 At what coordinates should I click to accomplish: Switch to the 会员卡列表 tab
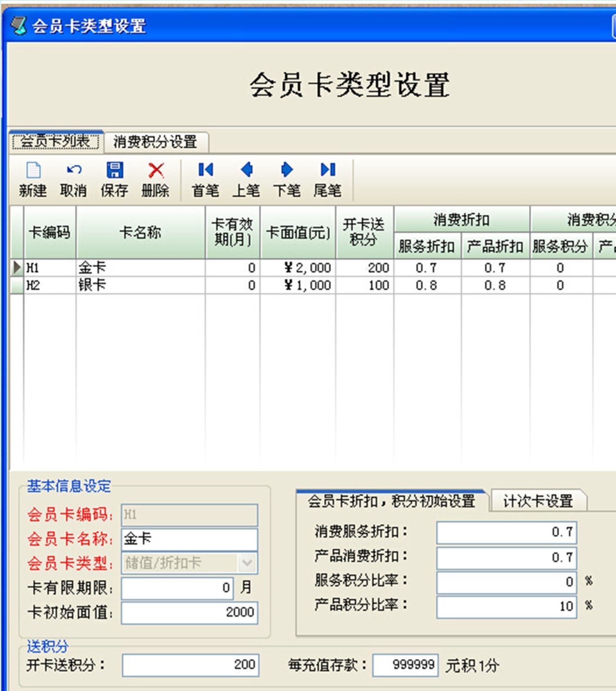(55, 142)
